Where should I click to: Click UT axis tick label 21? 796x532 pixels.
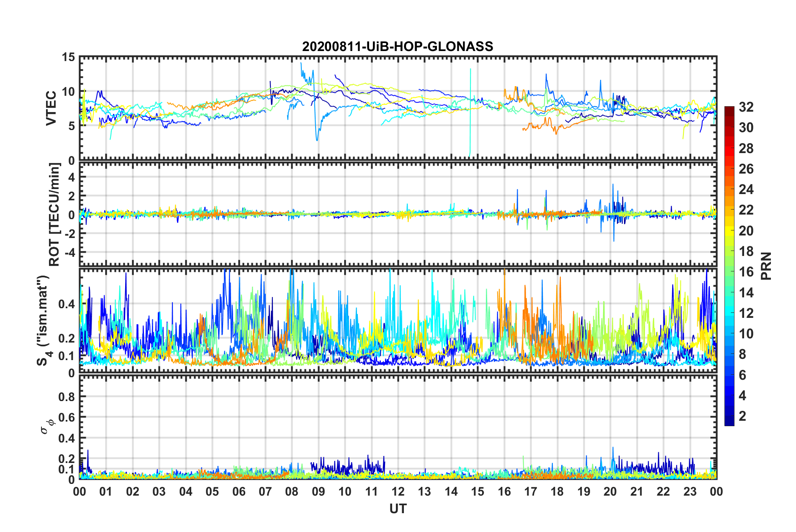[x=637, y=491]
